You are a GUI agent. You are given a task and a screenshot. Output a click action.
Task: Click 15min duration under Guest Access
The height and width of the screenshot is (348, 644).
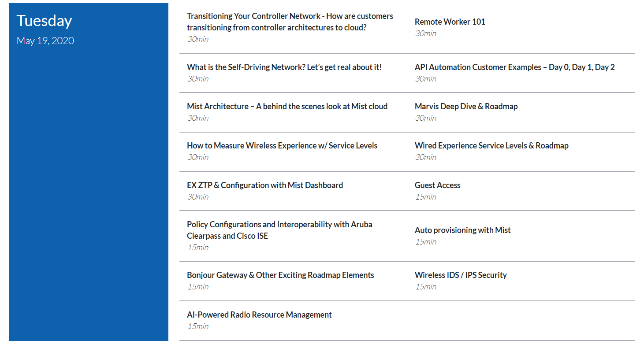pos(425,197)
